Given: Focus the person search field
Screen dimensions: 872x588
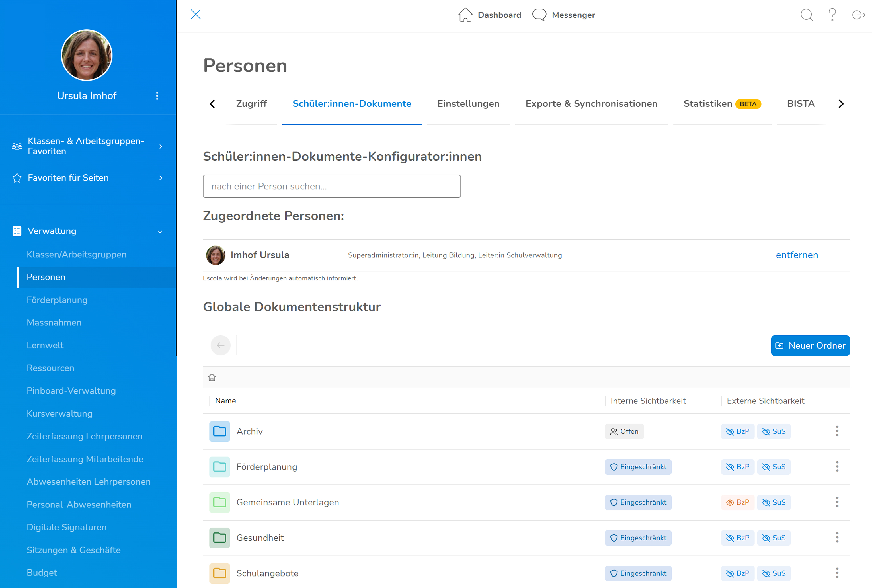Looking at the screenshot, I should pyautogui.click(x=332, y=186).
